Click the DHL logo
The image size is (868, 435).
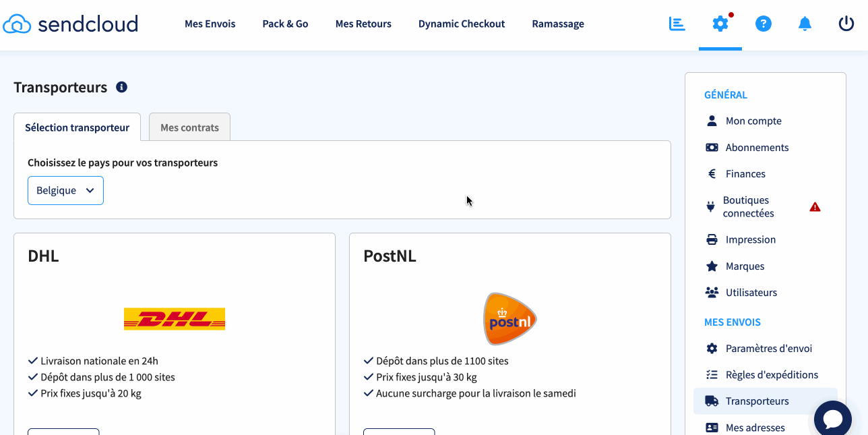[174, 318]
